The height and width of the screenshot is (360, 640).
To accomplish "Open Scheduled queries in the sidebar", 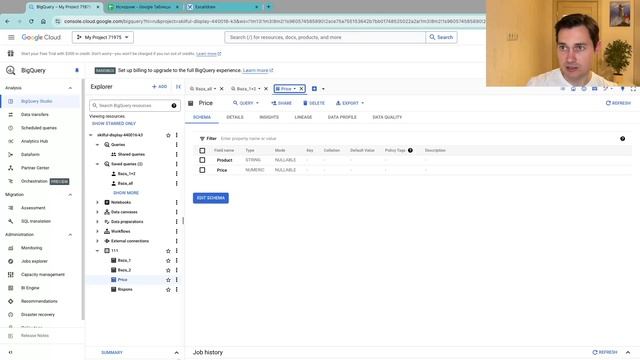I will pos(39,128).
